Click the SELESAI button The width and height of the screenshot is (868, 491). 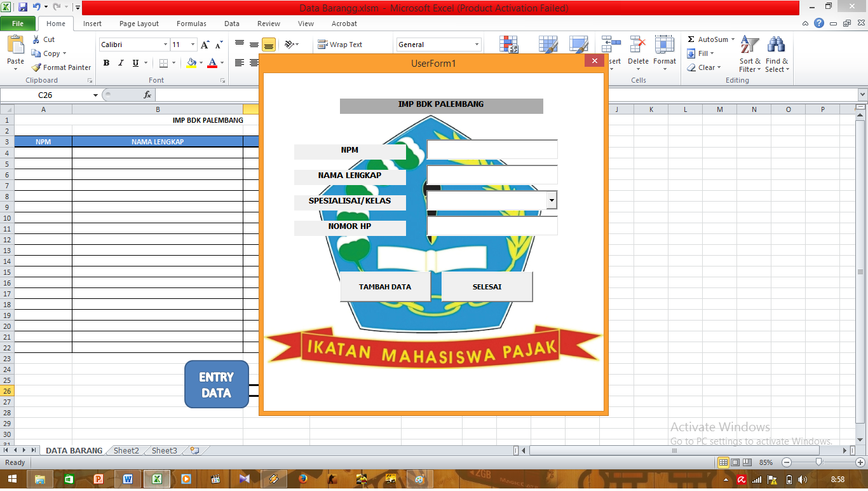pyautogui.click(x=487, y=287)
